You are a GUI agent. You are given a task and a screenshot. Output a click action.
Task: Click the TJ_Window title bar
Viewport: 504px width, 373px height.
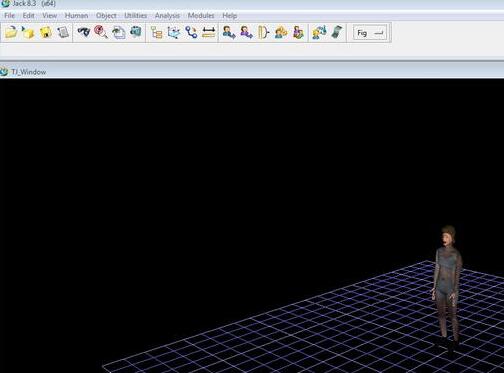(252, 72)
